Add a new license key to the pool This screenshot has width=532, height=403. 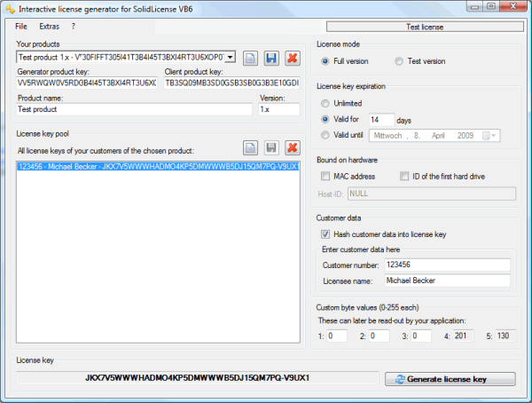click(250, 148)
